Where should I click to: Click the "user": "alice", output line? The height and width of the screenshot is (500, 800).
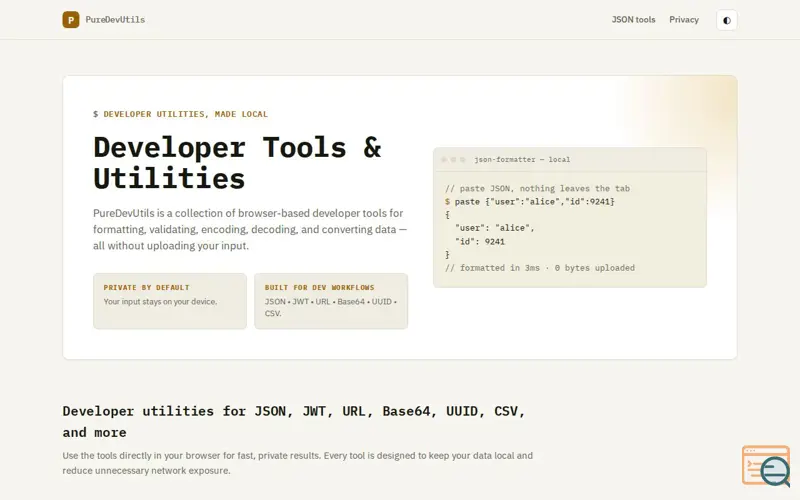[494, 228]
